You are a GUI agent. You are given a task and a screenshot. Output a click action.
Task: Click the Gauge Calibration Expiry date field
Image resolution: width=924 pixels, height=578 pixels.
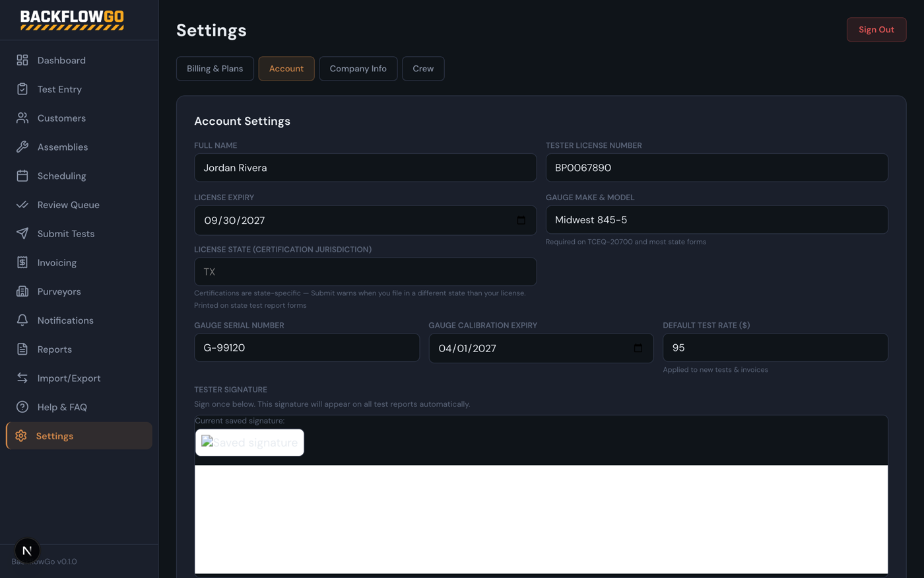(x=541, y=348)
